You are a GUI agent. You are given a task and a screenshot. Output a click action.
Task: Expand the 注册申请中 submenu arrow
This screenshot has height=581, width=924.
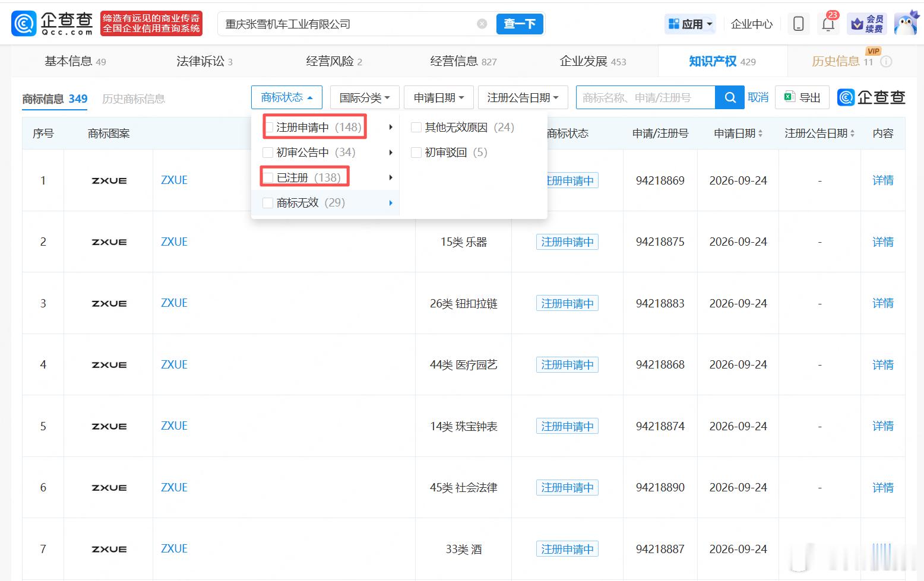[391, 127]
